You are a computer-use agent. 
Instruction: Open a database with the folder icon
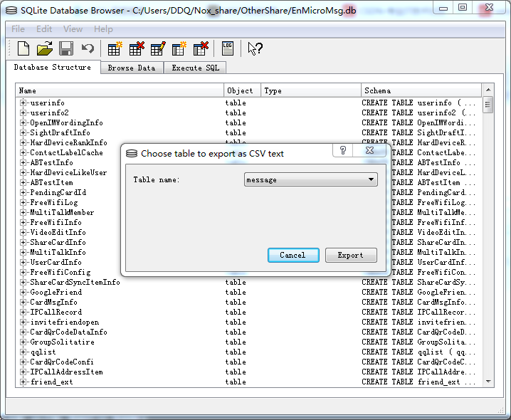pos(45,48)
